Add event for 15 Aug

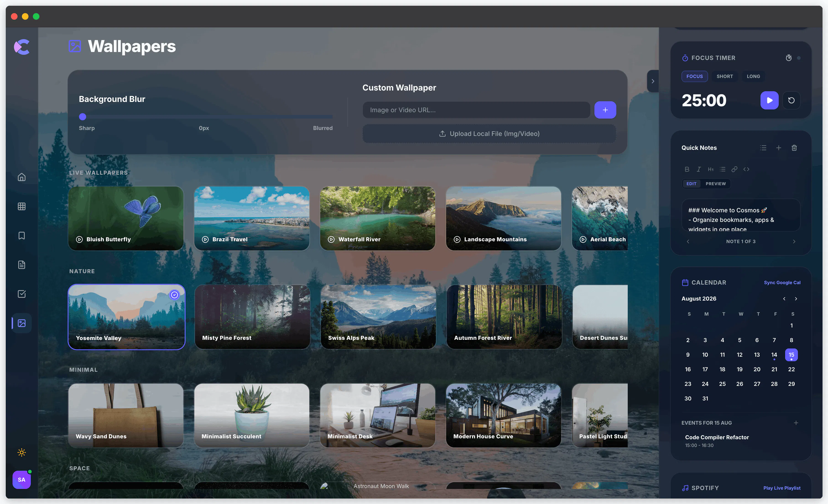(x=796, y=423)
